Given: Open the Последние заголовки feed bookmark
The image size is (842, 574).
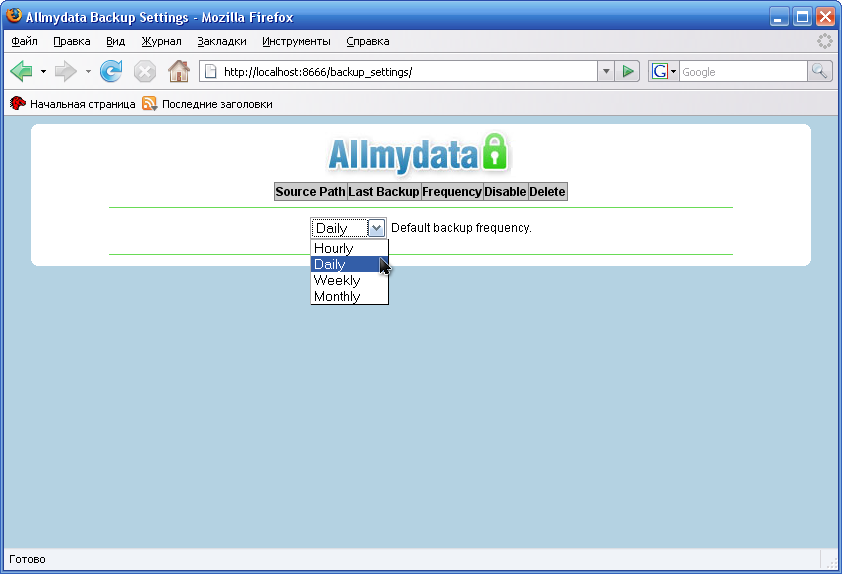Looking at the screenshot, I should (x=207, y=104).
